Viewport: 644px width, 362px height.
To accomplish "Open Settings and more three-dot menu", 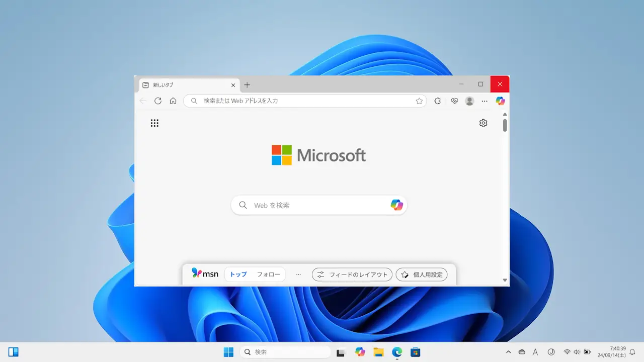I will coord(485,101).
